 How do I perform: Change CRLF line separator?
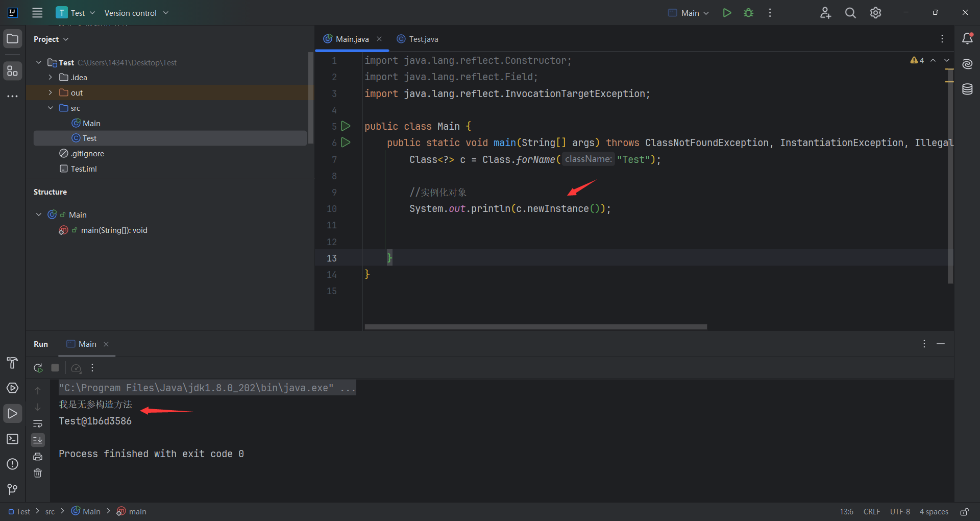(x=872, y=512)
